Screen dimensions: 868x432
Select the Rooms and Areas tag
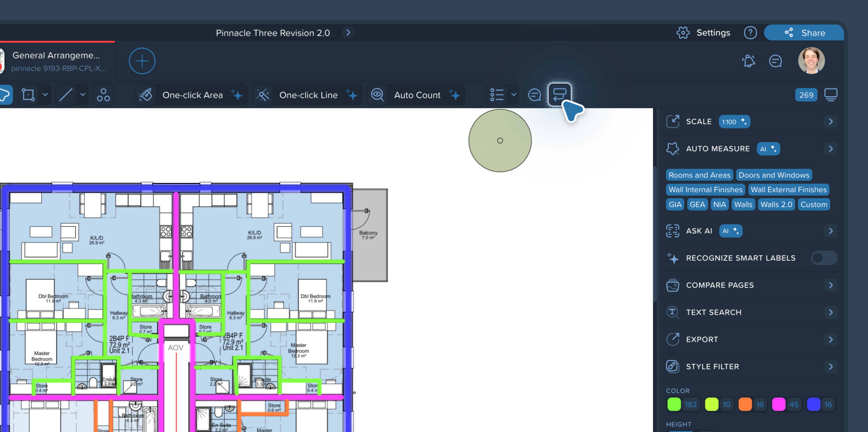point(699,175)
